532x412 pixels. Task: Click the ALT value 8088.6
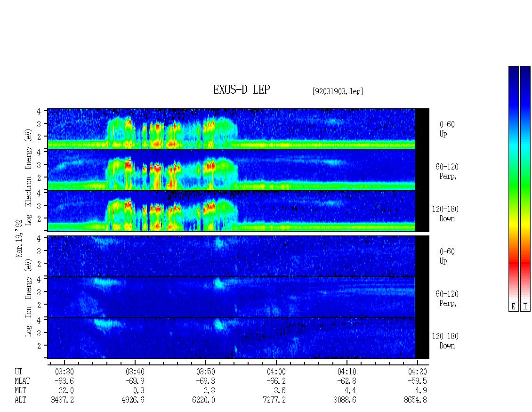tap(345, 400)
